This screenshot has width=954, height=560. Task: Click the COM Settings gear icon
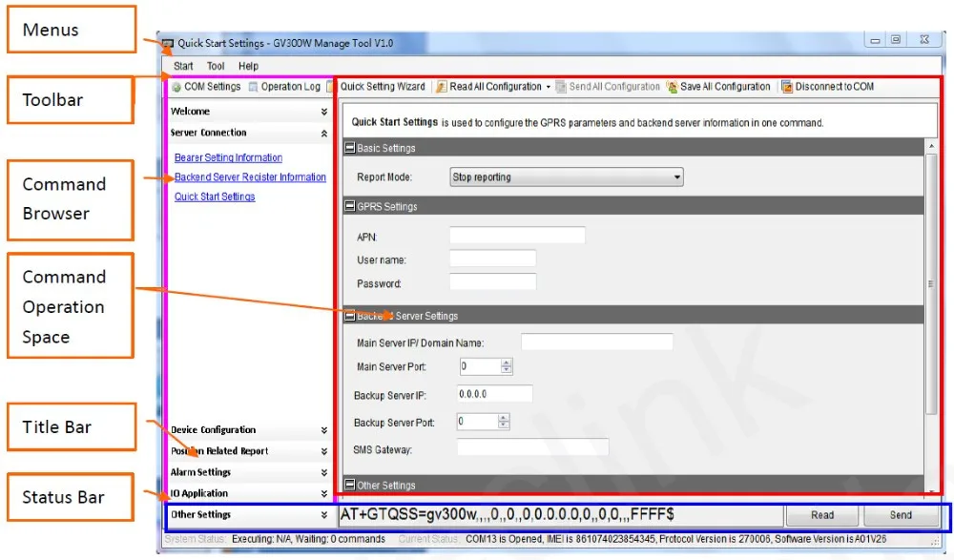click(176, 87)
